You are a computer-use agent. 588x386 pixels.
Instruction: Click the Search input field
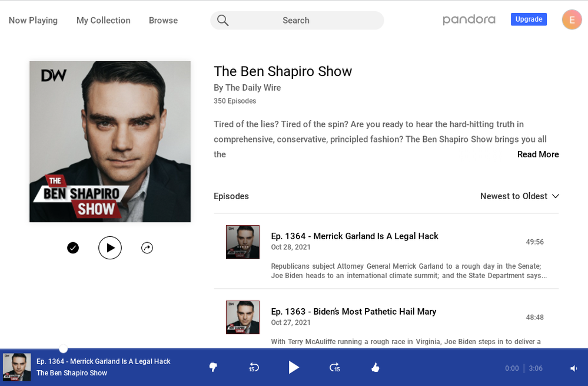[x=297, y=21]
